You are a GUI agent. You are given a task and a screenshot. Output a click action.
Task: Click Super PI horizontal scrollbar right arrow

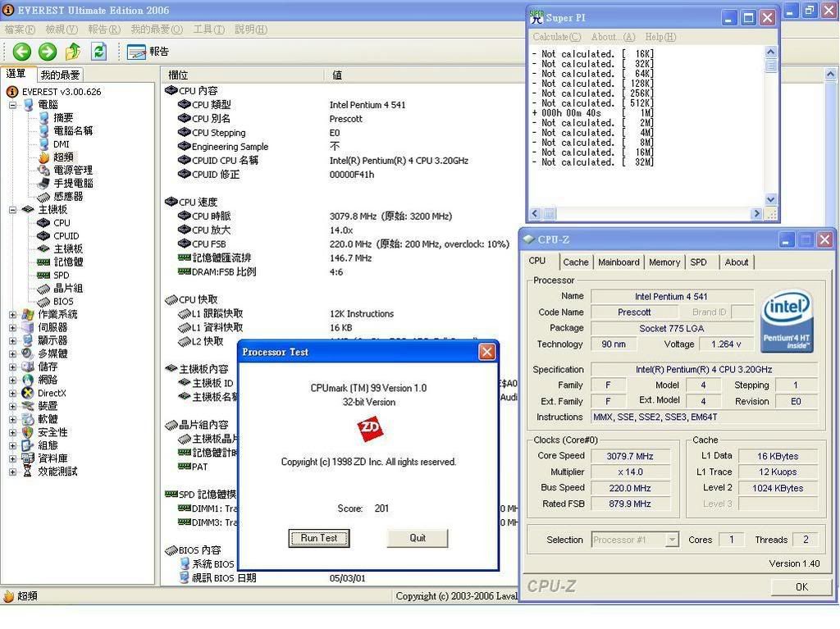[x=756, y=214]
